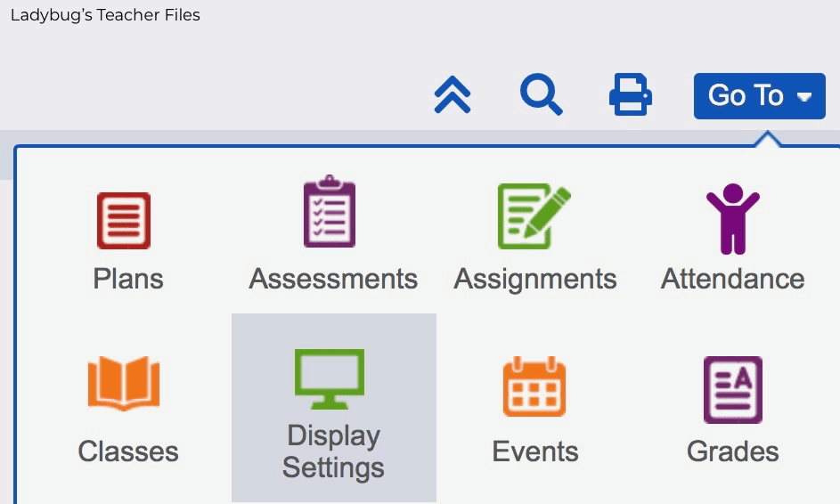Click the printer icon

coord(631,94)
